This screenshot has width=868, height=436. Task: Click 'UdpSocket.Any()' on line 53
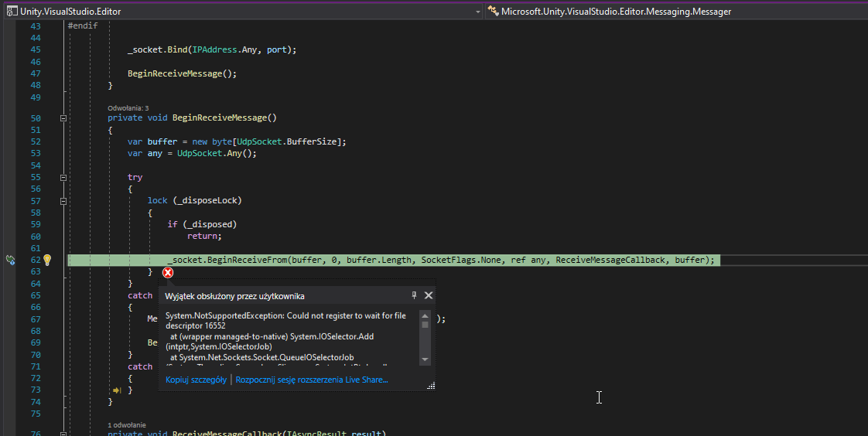pyautogui.click(x=215, y=153)
